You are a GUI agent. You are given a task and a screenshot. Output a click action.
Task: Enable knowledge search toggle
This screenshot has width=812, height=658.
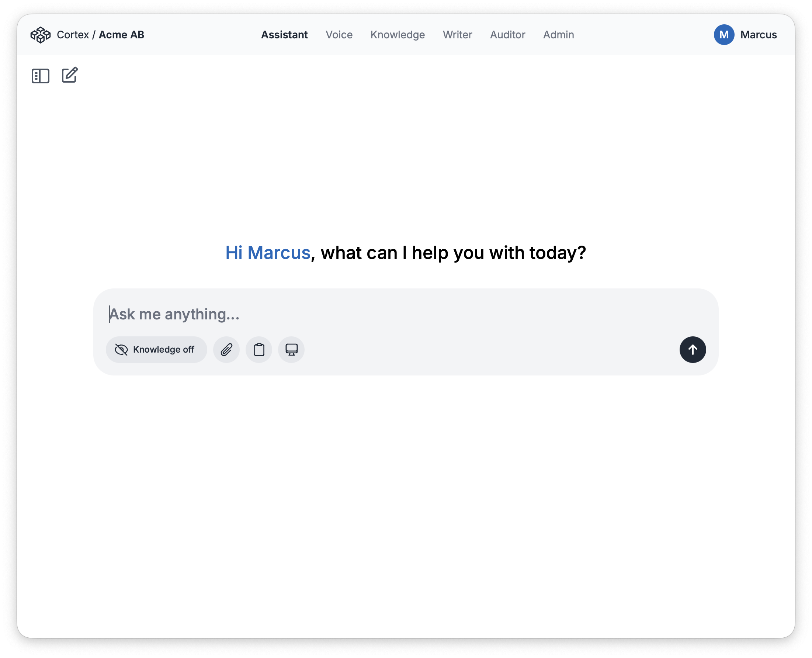[x=155, y=349]
